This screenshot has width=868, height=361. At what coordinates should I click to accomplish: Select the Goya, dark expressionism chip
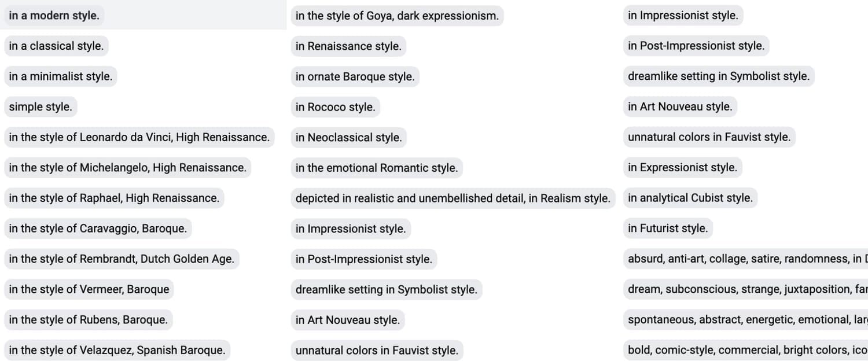pyautogui.click(x=397, y=16)
